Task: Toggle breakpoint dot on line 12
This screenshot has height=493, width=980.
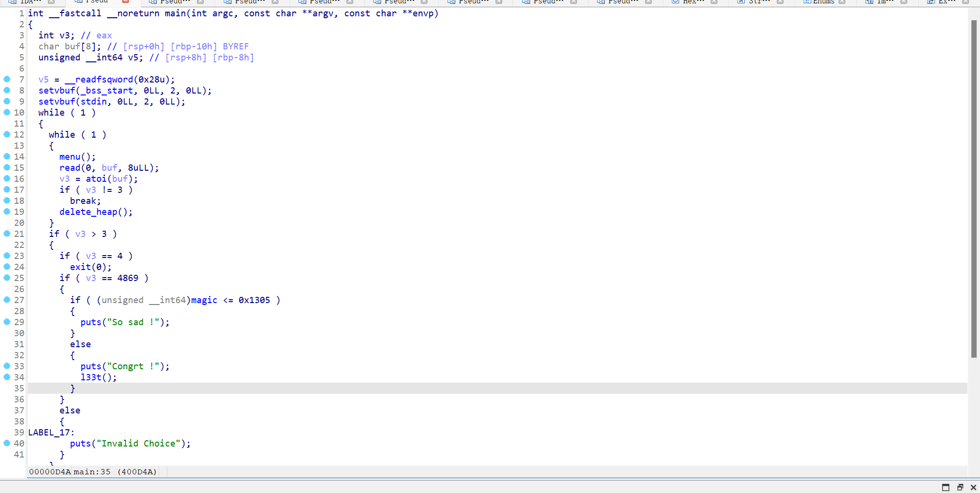Action: tap(7, 134)
